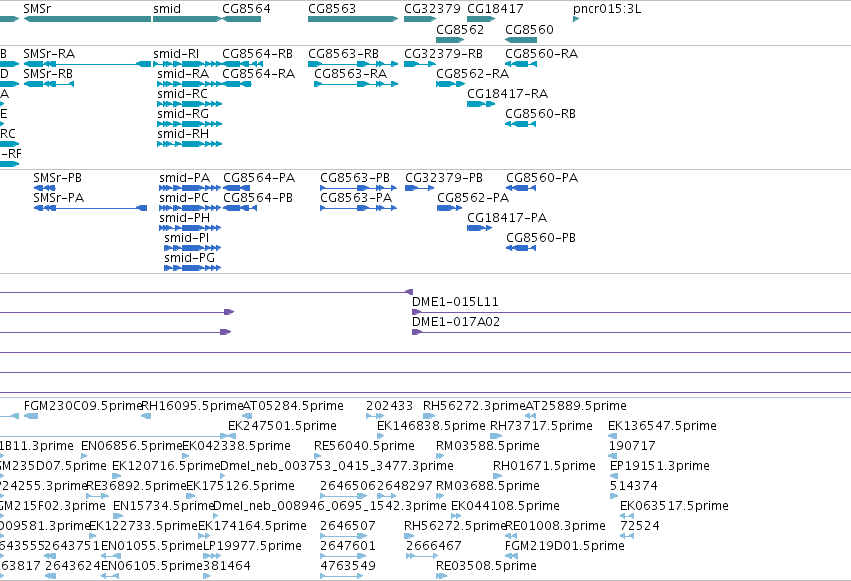Open the EK063517.5prime EST label
The height and width of the screenshot is (581, 851).
(x=674, y=506)
